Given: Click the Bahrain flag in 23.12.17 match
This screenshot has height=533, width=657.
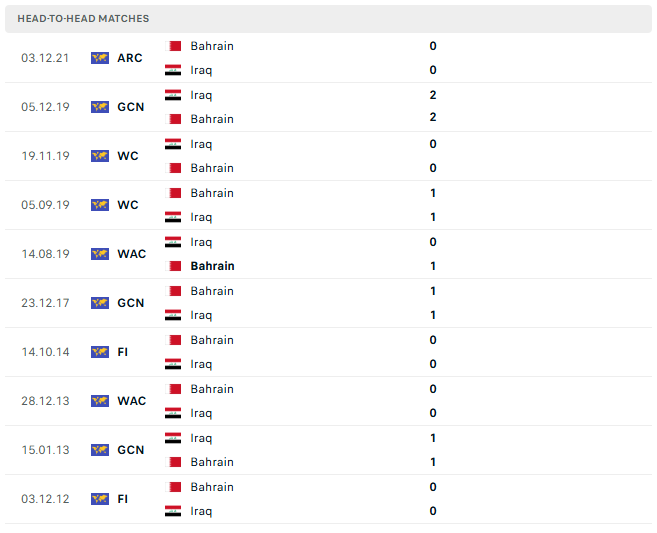Looking at the screenshot, I should [x=173, y=291].
